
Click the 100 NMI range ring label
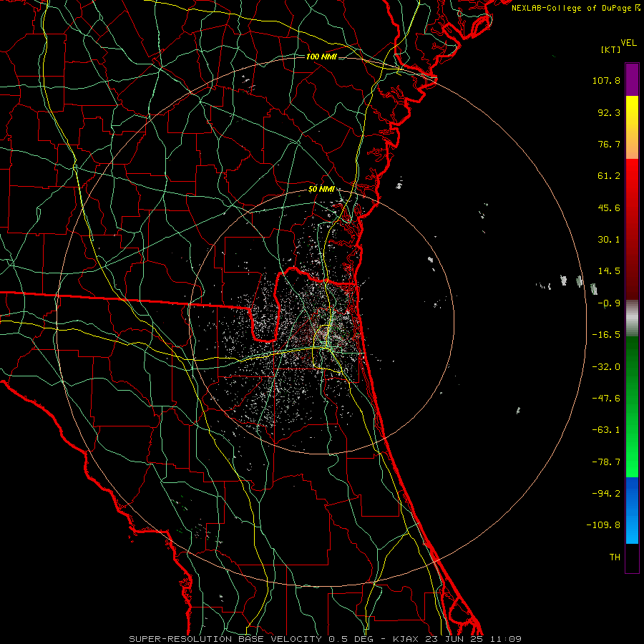[x=321, y=57]
